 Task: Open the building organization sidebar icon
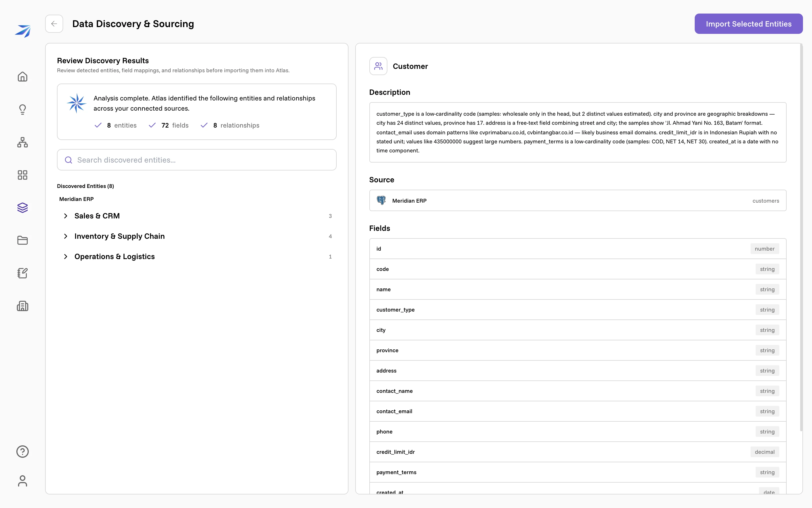pyautogui.click(x=23, y=306)
